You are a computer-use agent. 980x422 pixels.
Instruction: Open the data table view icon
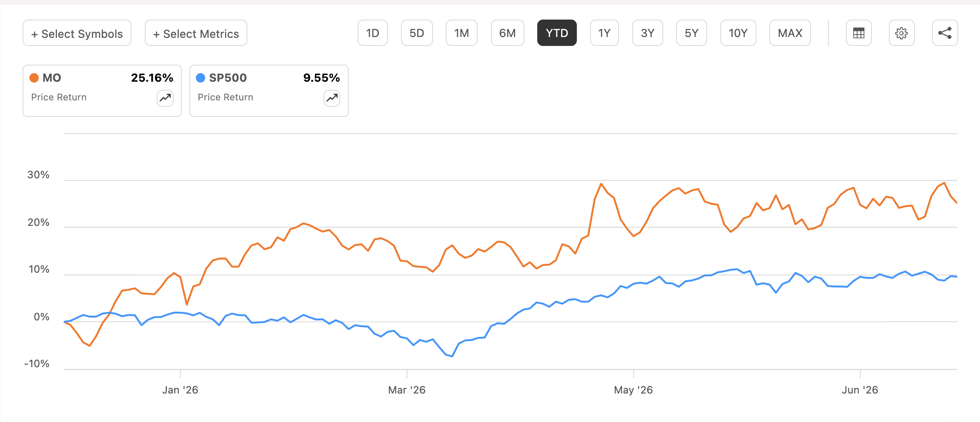point(859,33)
